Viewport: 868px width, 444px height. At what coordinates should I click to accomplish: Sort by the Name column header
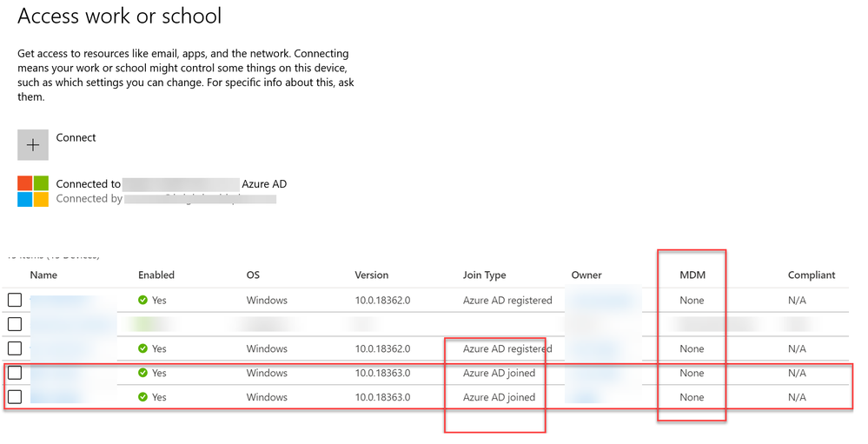pos(43,275)
